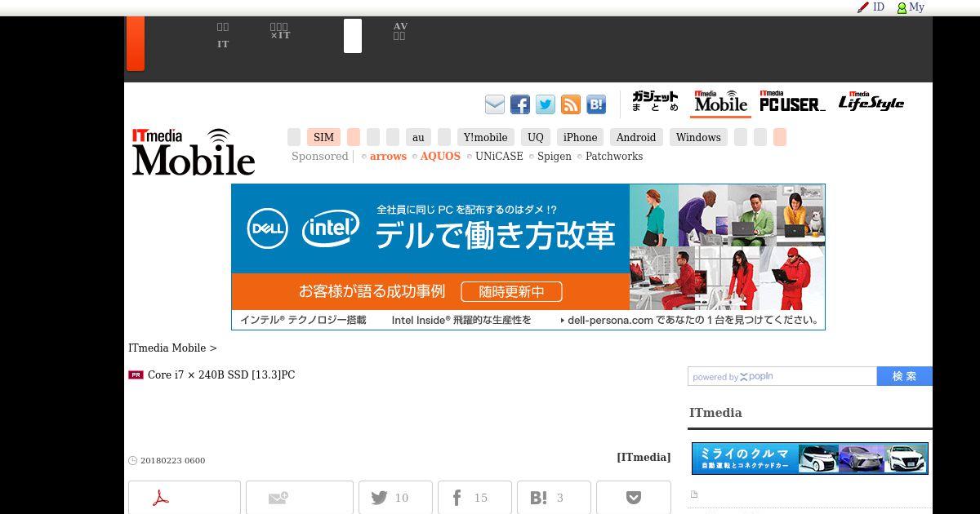Click the car banner ad in the sidebar
The image size is (980, 514).
pyautogui.click(x=810, y=459)
